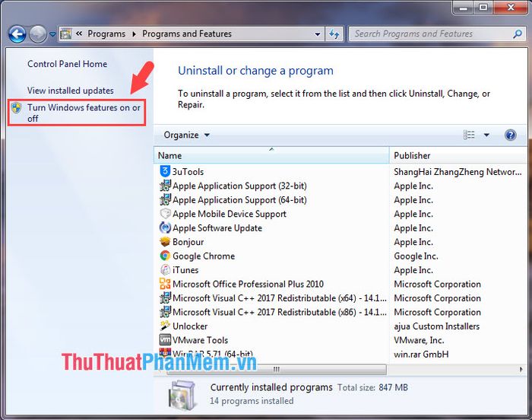Open the address bar history dropdown
The height and width of the screenshot is (420, 532).
pos(318,34)
